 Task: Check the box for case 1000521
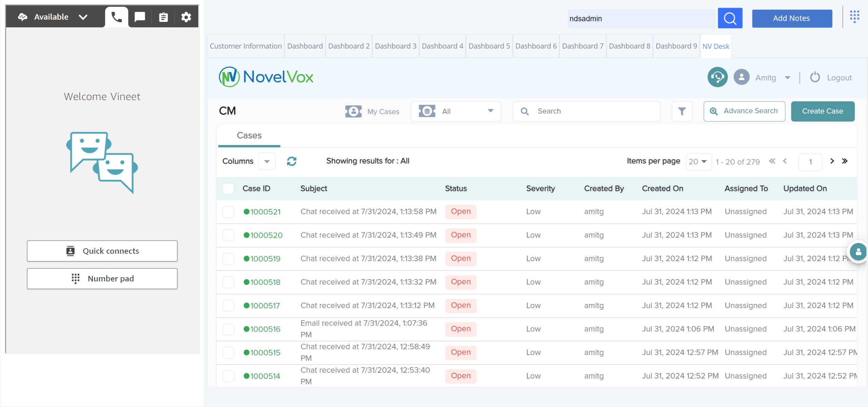click(228, 212)
